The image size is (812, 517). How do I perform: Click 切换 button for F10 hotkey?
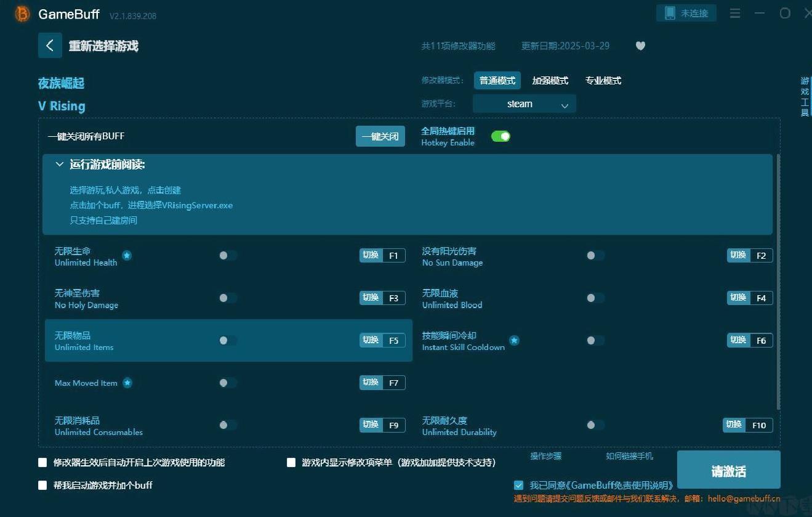coord(734,425)
